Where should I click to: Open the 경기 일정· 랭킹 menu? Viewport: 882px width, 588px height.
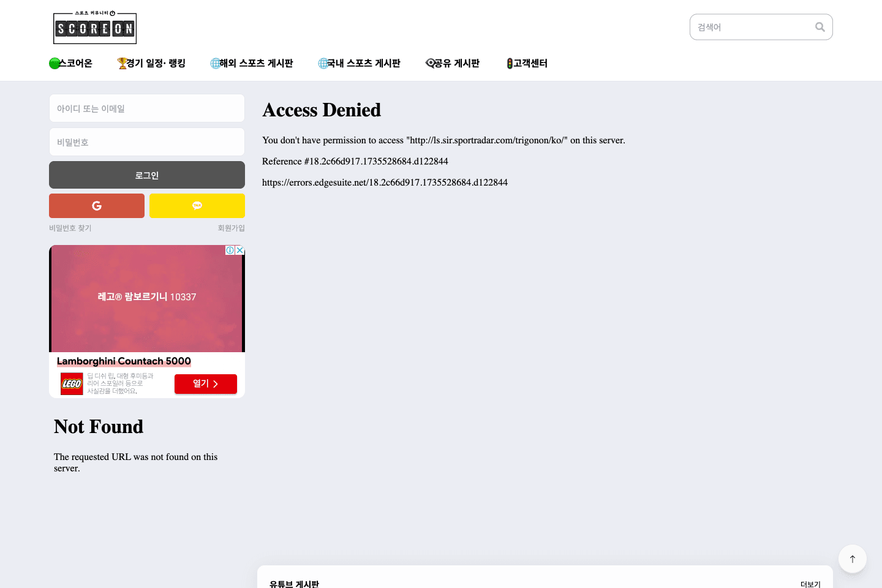coord(151,63)
